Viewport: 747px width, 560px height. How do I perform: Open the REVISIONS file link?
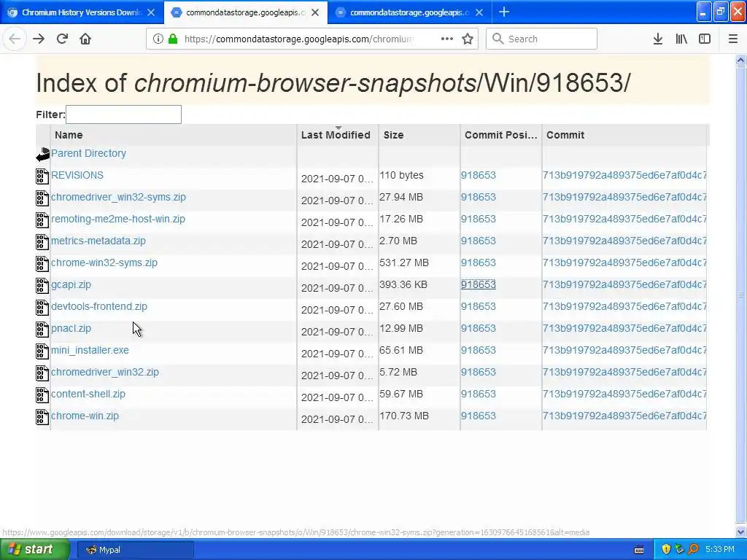click(77, 175)
